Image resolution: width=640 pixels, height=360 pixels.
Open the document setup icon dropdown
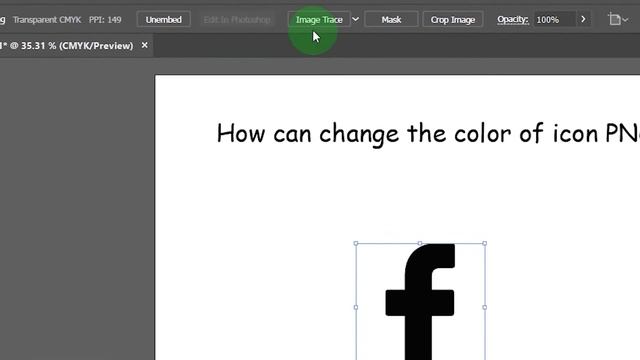tap(618, 20)
